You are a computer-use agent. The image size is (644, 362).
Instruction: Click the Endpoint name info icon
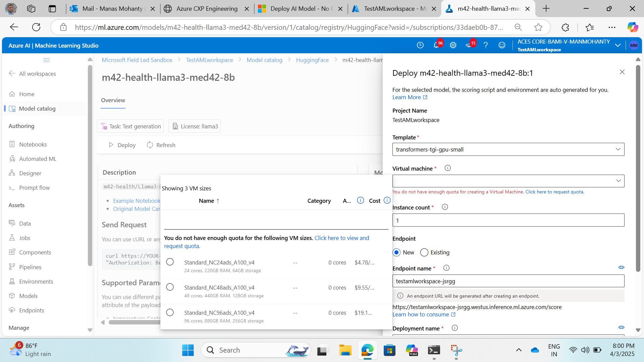[x=446, y=268]
